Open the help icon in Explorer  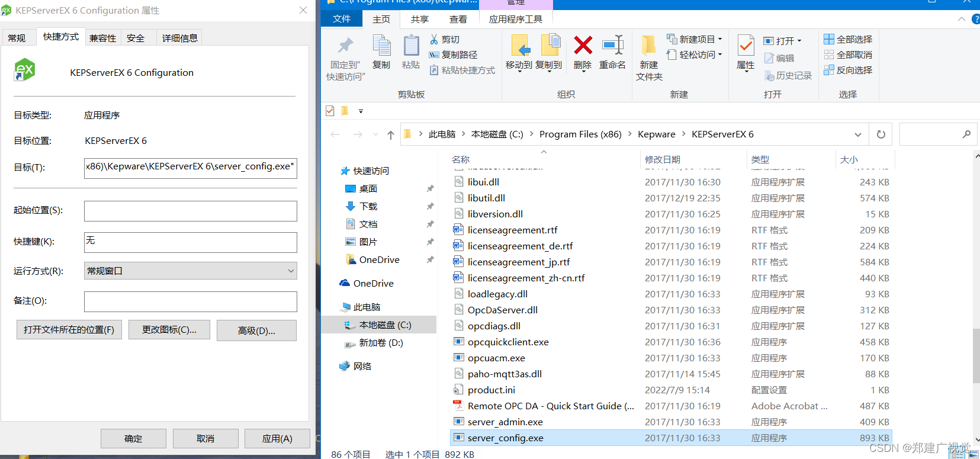click(x=976, y=19)
